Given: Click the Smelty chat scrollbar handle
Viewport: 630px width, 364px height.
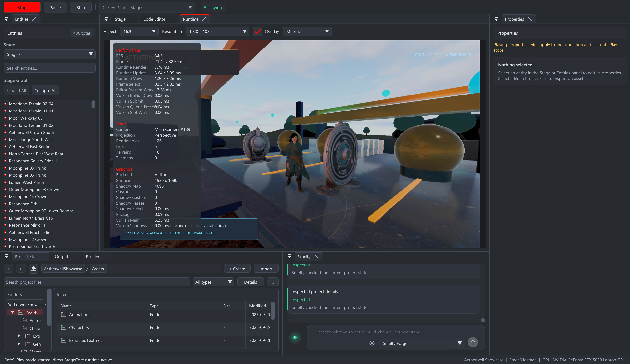Looking at the screenshot, I should coord(483,320).
